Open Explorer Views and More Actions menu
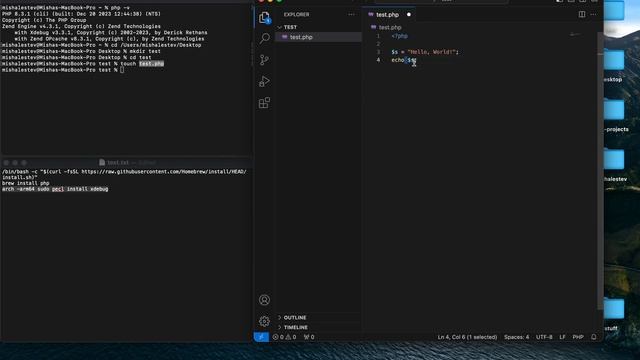This screenshot has height=360, width=640. pos(351,14)
